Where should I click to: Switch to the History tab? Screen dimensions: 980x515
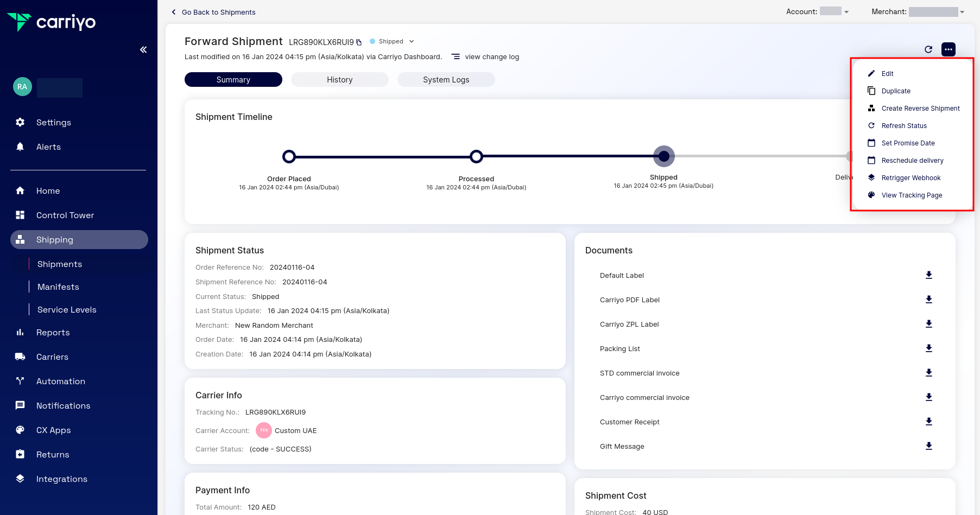pos(339,79)
